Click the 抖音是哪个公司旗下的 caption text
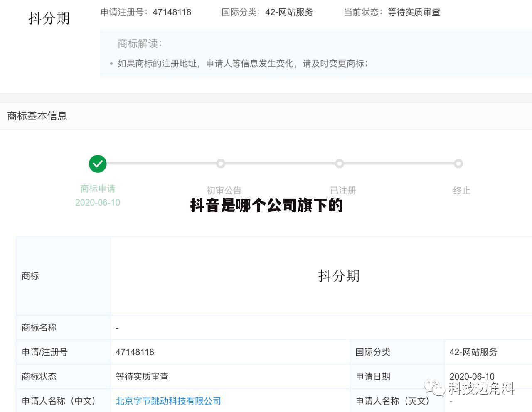The width and height of the screenshot is (532, 412). [x=266, y=205]
